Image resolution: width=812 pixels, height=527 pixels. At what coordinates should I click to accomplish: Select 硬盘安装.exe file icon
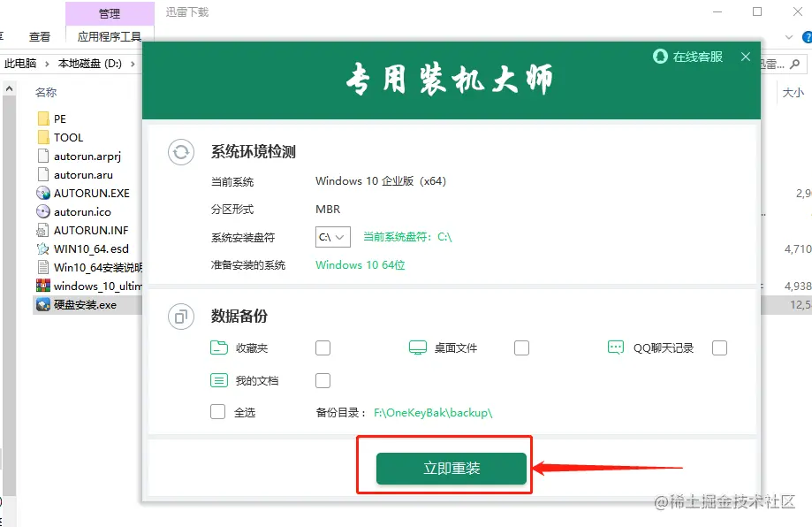pyautogui.click(x=43, y=305)
